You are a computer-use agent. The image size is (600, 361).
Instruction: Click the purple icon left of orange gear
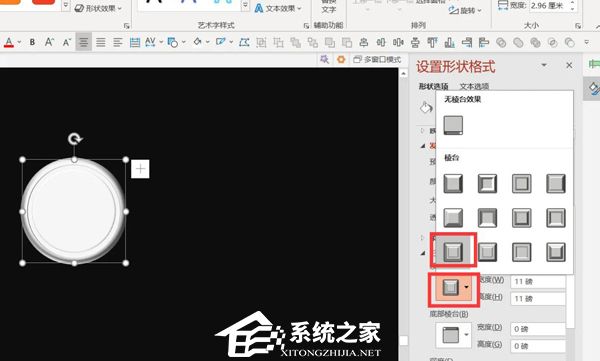(x=324, y=59)
